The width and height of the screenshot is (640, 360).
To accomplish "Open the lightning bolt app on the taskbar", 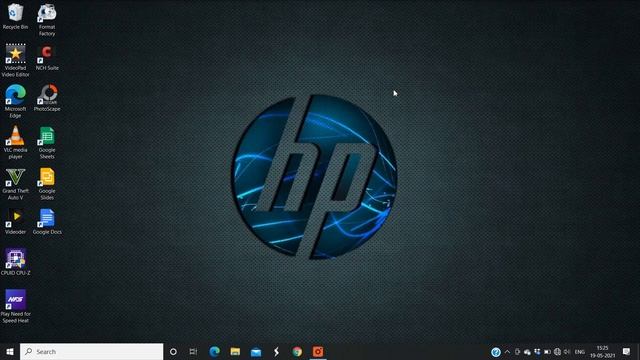I will (x=276, y=351).
